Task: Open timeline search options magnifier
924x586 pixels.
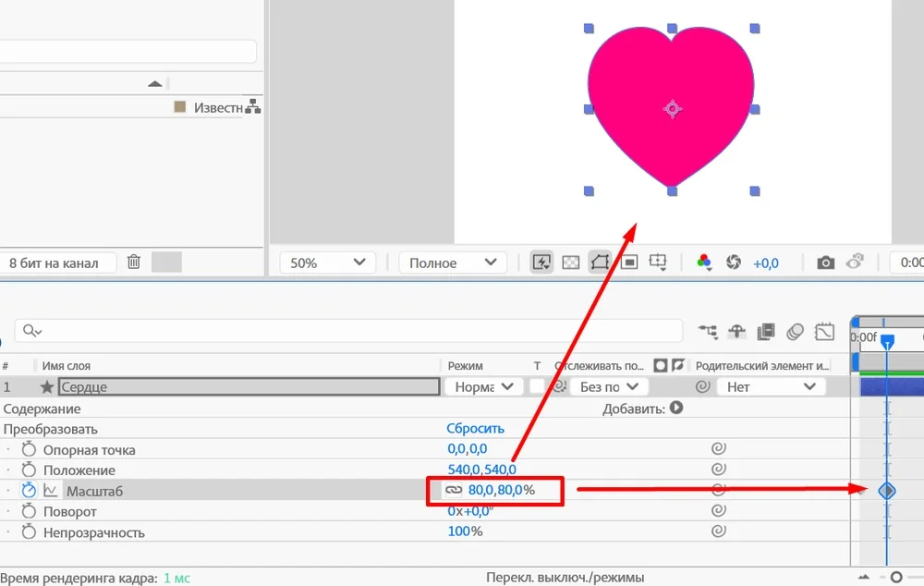Action: pyautogui.click(x=31, y=331)
